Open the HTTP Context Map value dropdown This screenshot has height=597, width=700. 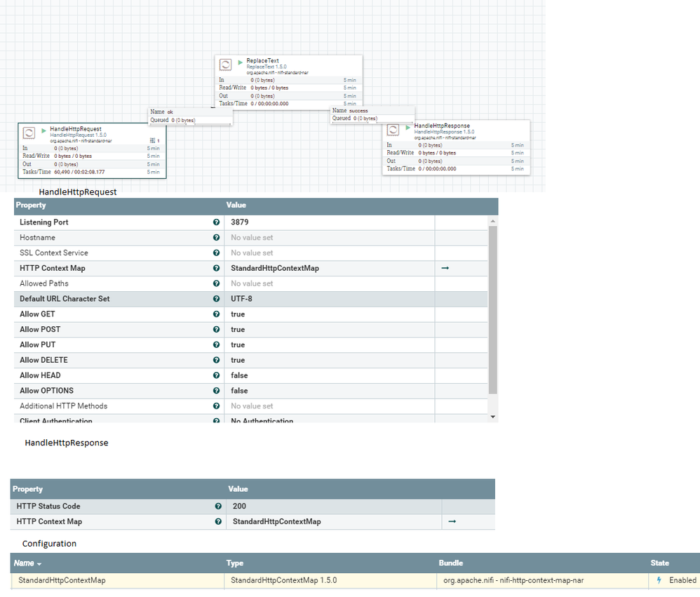tap(330, 268)
